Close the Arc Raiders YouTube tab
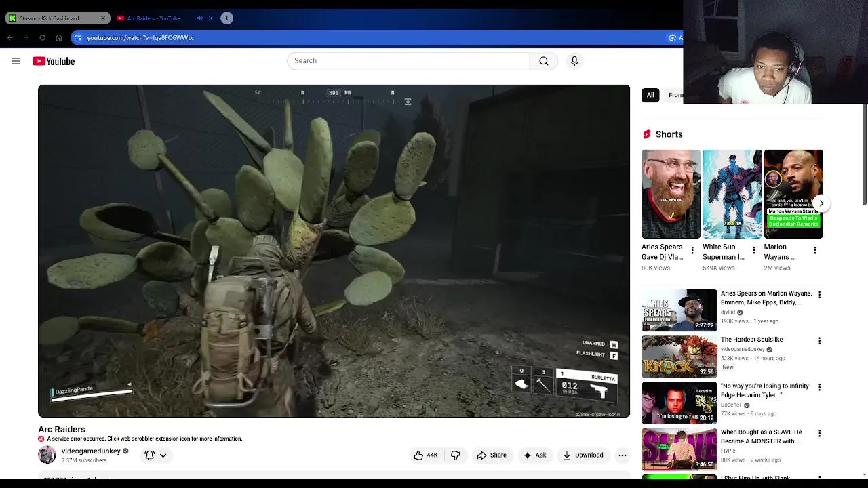 click(210, 18)
